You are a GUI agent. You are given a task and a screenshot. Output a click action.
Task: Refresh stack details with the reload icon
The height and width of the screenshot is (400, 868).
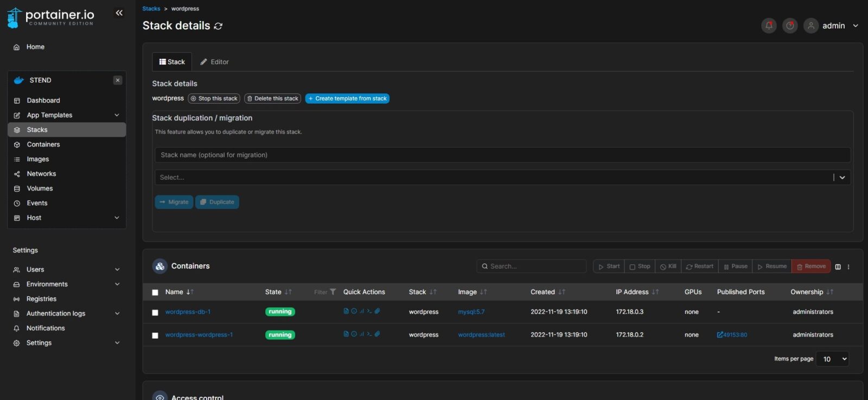pos(218,26)
